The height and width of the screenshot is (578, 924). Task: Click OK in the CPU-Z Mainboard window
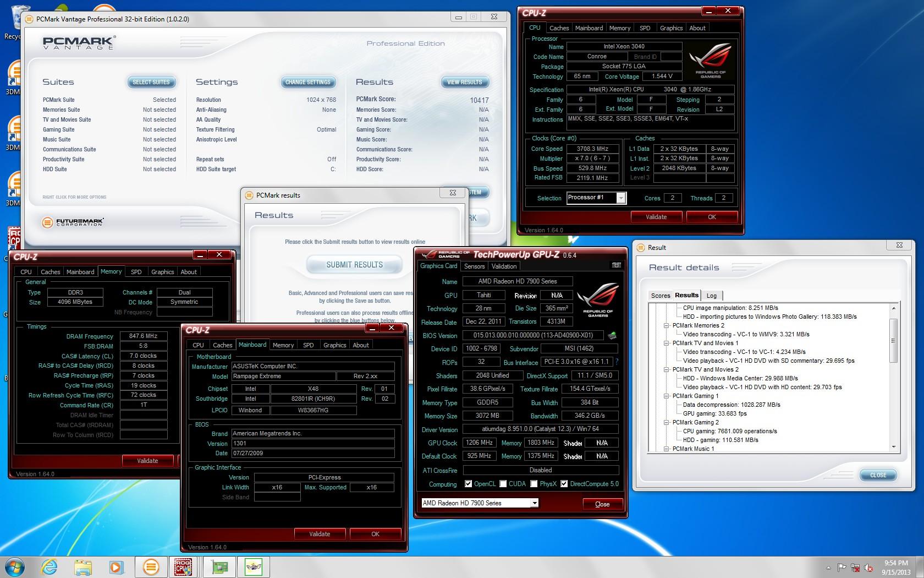pyautogui.click(x=375, y=534)
